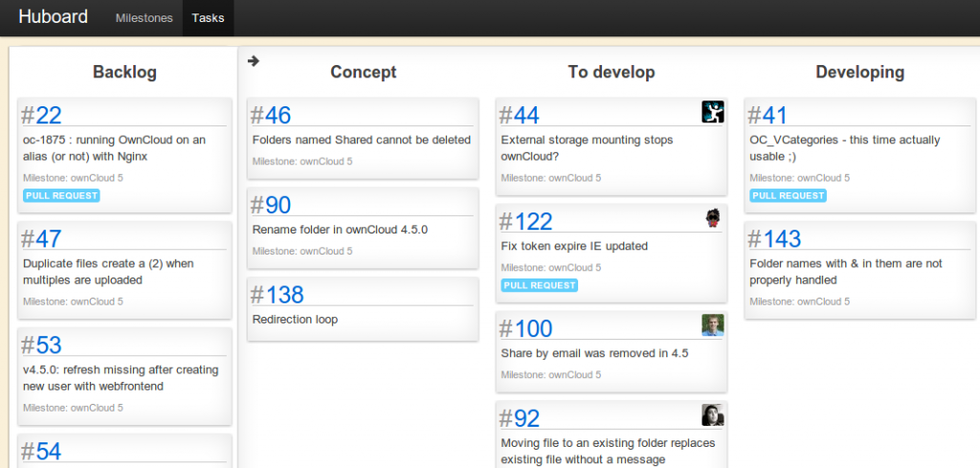Switch to the Tasks tab
This screenshot has width=980, height=468.
(209, 18)
